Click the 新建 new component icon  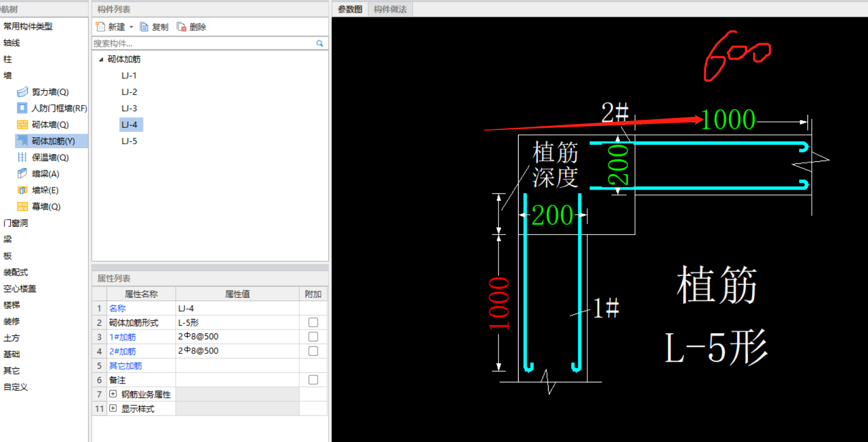coord(100,27)
